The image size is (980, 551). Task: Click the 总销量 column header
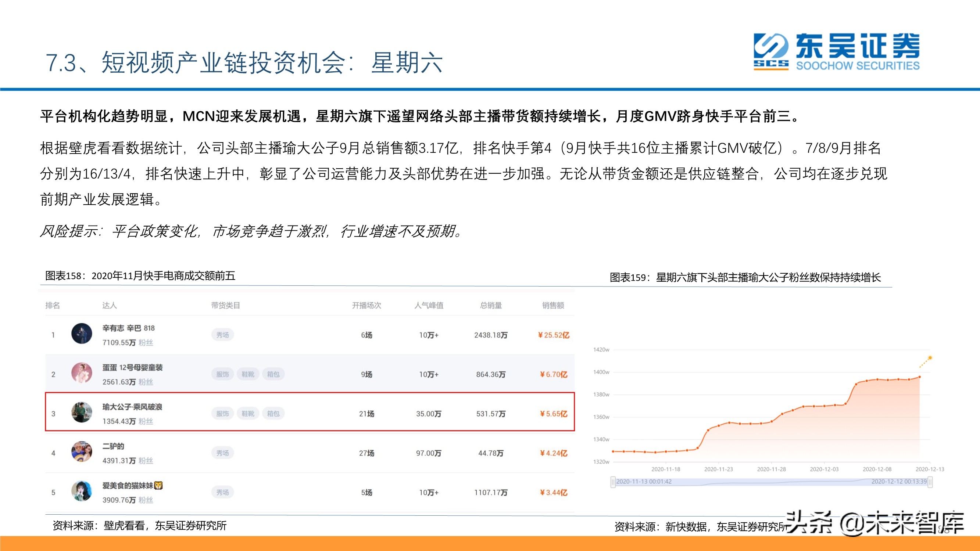coord(491,305)
